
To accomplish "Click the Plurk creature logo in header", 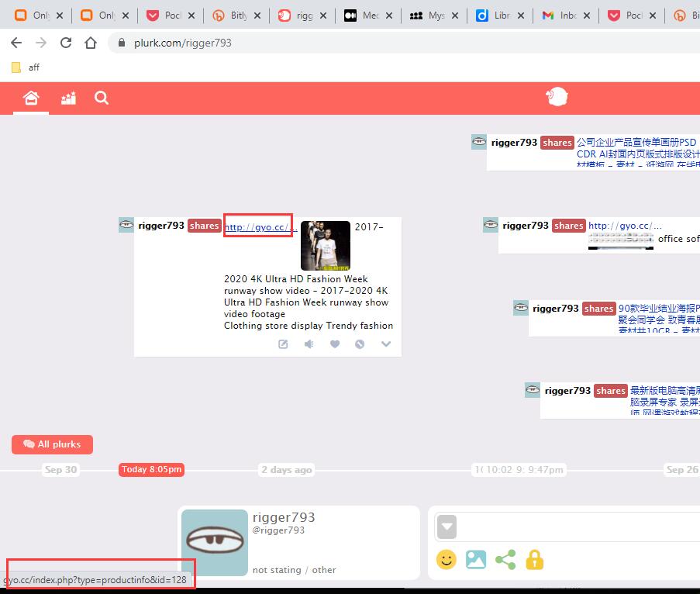I will 557,97.
